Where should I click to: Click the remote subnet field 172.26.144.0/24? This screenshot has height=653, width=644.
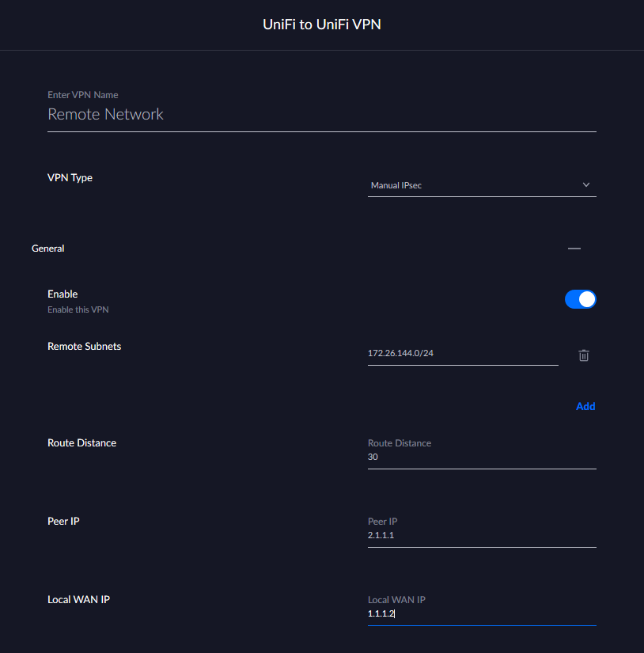tap(463, 354)
